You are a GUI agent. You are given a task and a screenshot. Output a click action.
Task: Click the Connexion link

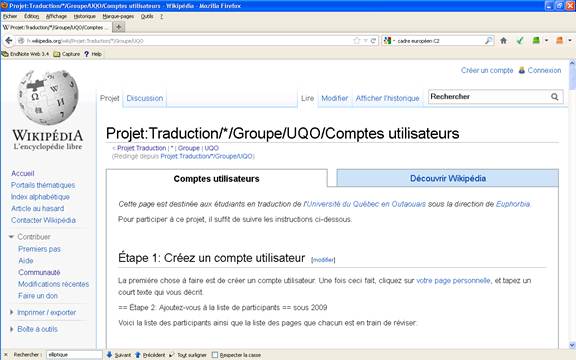tap(544, 70)
